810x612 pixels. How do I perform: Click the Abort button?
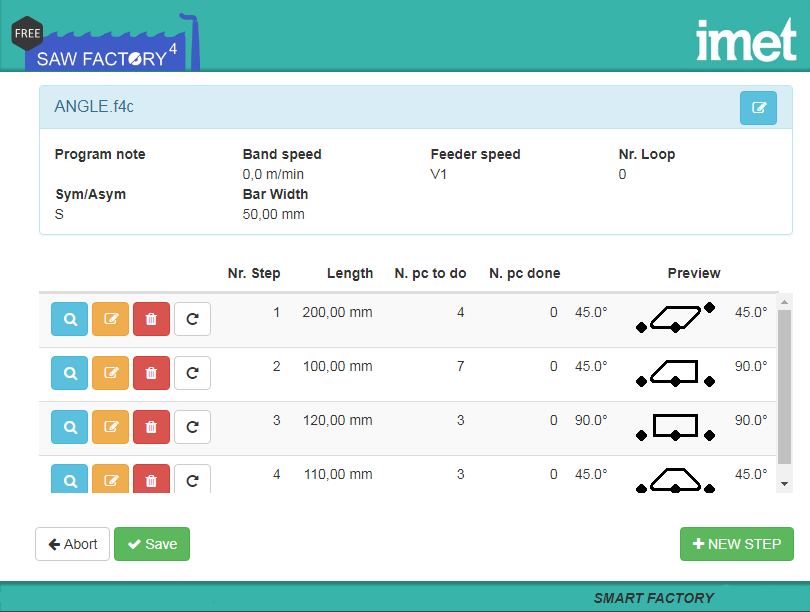pos(73,544)
